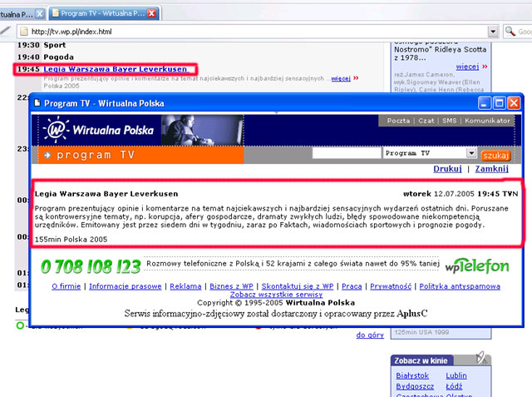532x397 pixels.
Task: Close the Program TV browser tab
Action: pos(151,13)
